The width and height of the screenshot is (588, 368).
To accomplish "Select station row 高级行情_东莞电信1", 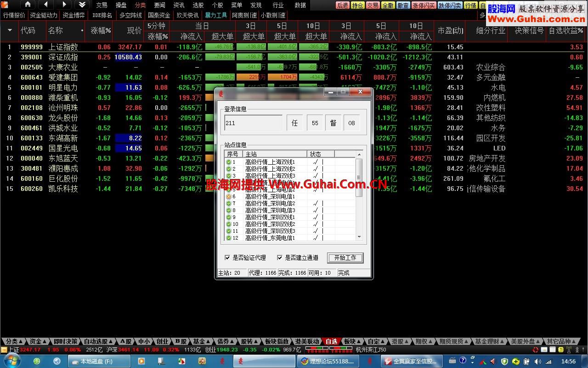I will pyautogui.click(x=290, y=238).
